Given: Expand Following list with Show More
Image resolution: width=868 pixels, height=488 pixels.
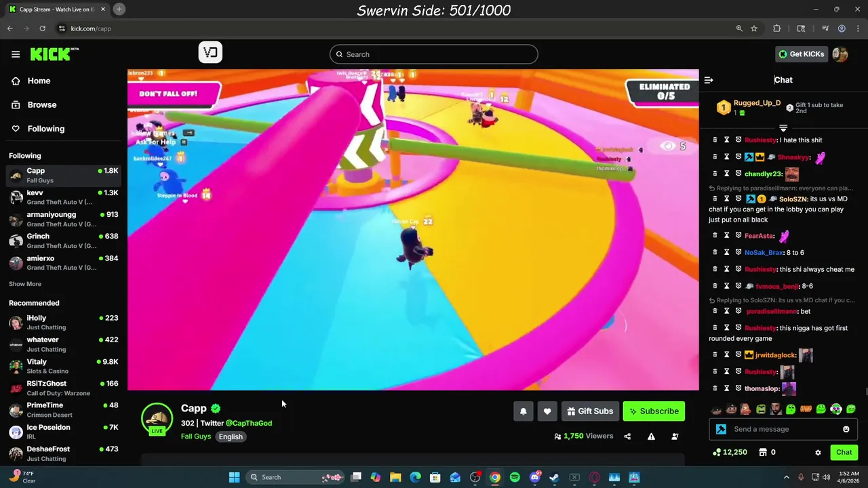Looking at the screenshot, I should [x=25, y=284].
